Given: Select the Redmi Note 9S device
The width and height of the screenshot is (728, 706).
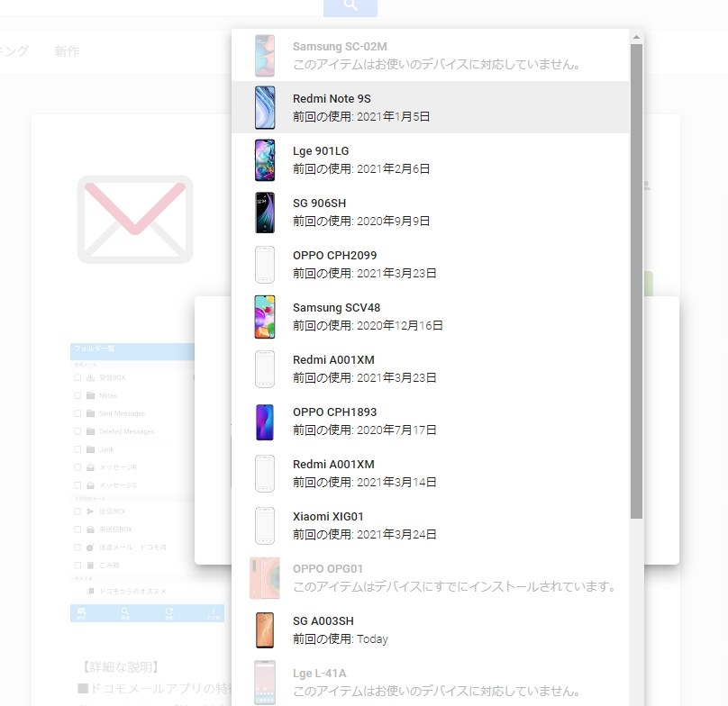Looking at the screenshot, I should (430, 107).
